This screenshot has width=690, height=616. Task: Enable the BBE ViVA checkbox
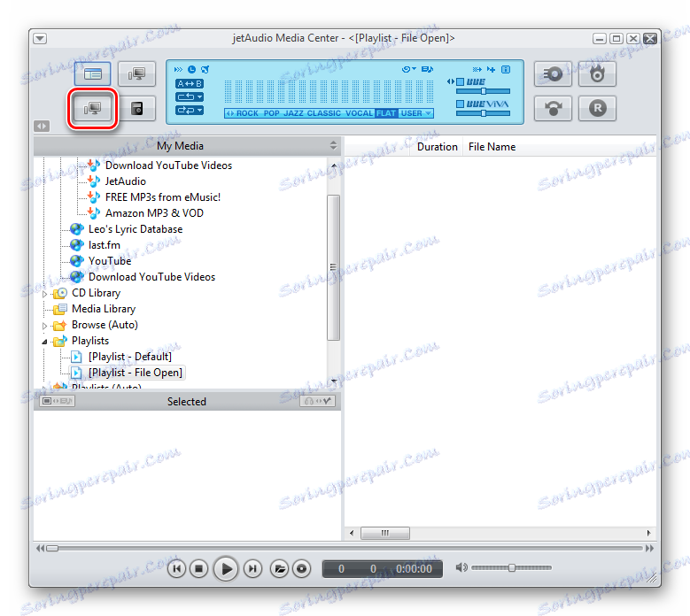coord(460,104)
